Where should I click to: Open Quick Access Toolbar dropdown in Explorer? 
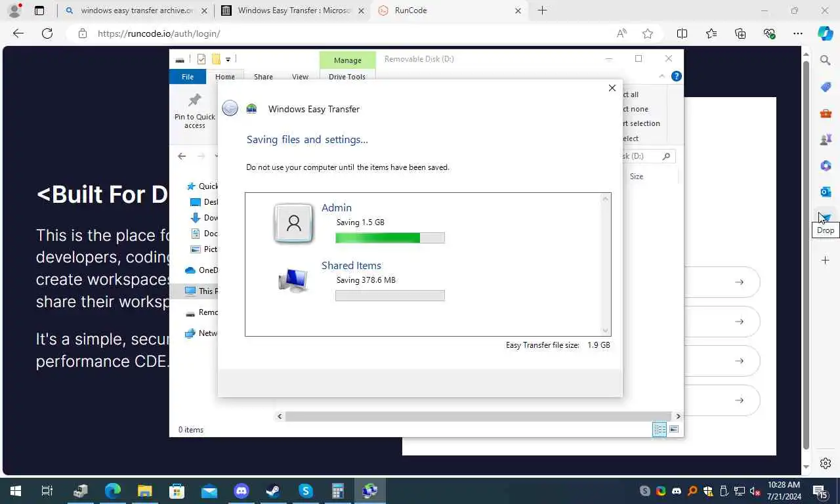[228, 59]
